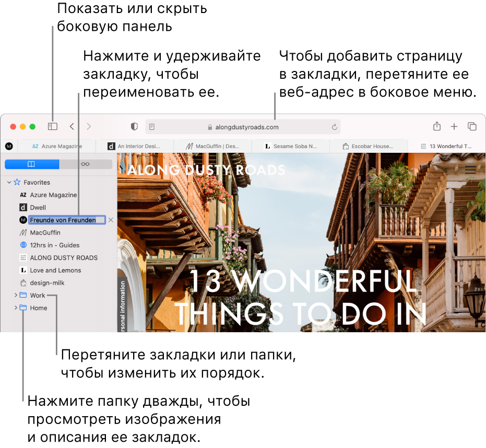Click the Forward navigation arrow

tap(89, 126)
